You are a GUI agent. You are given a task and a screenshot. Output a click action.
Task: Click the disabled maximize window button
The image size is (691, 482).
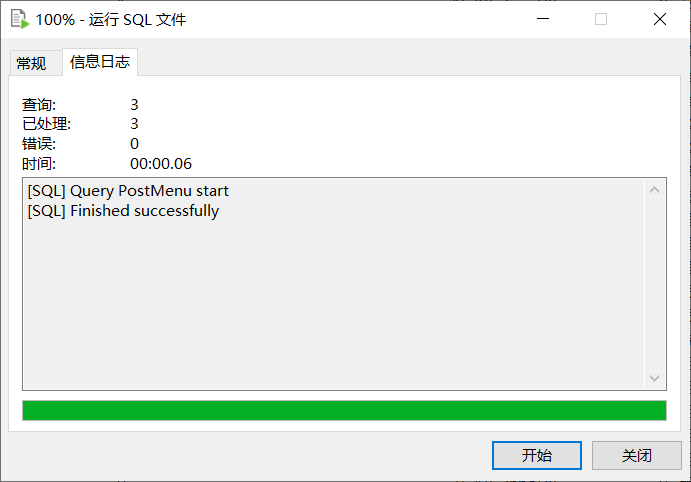[x=601, y=19]
